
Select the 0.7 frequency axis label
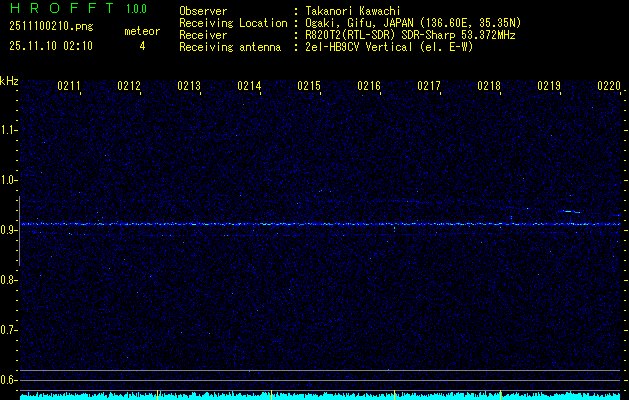pos(9,330)
